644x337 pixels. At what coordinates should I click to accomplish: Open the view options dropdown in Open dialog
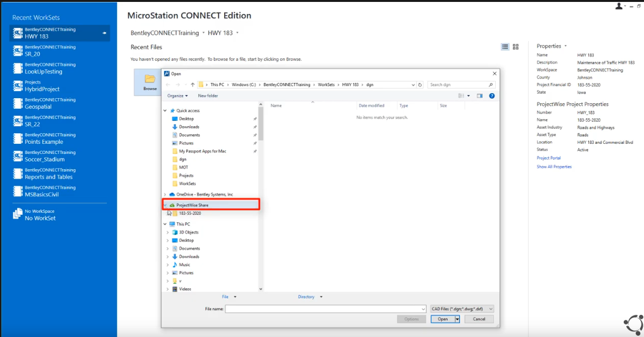tap(468, 96)
